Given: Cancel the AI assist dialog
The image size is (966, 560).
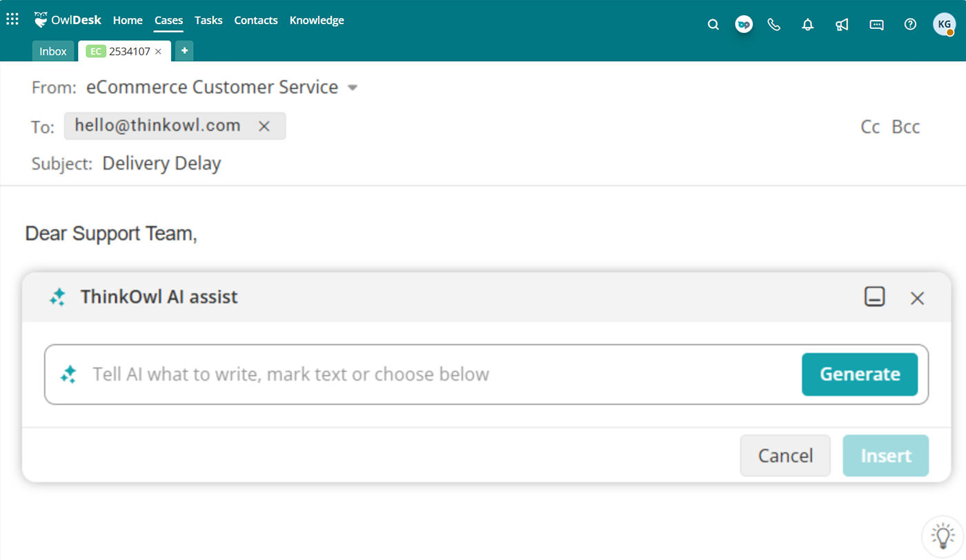Looking at the screenshot, I should tap(785, 456).
